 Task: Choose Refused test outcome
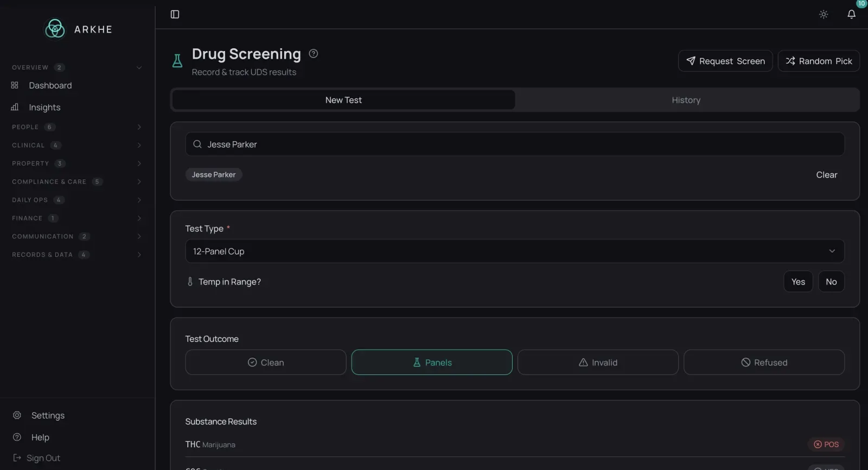764,362
